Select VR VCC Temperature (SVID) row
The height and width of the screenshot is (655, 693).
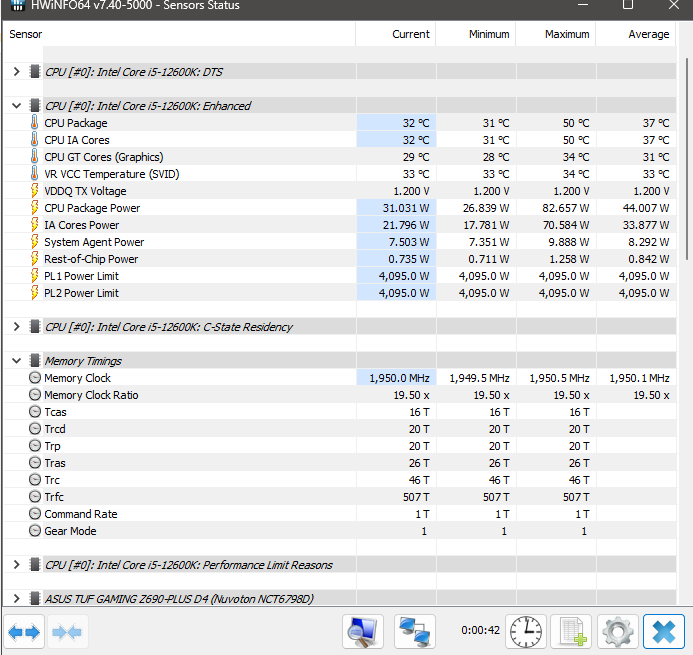340,174
